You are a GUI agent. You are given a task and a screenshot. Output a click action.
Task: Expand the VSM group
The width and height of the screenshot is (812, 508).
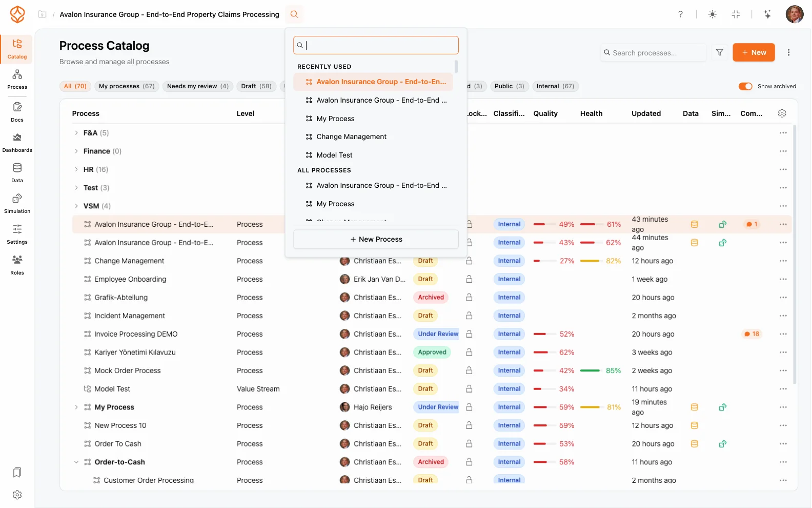76,206
